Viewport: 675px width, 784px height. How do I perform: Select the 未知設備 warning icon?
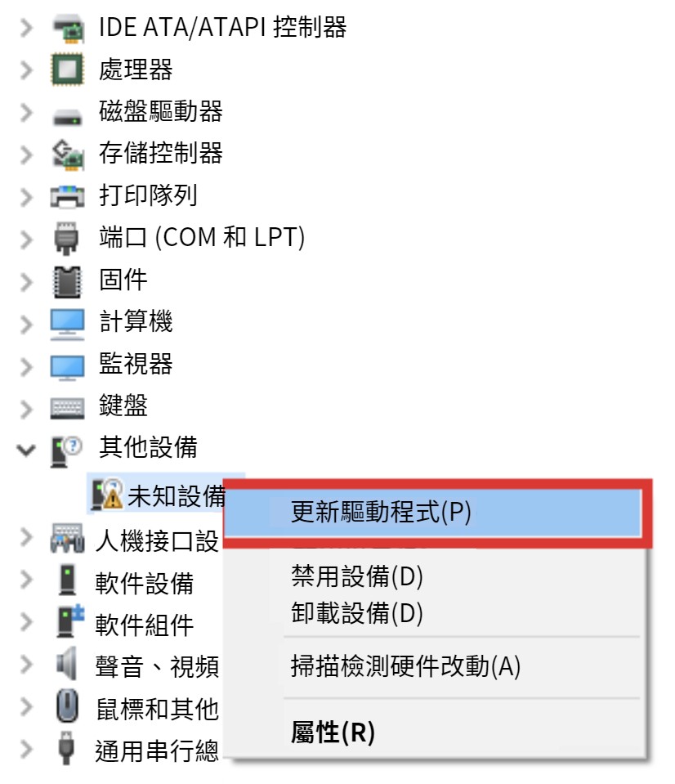[107, 495]
